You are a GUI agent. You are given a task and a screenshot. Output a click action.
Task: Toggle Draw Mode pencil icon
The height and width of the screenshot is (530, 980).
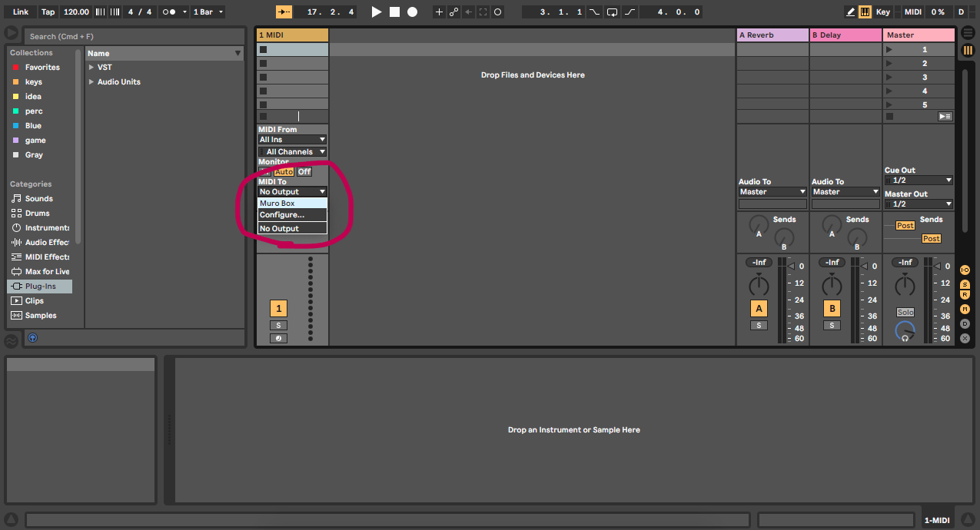pos(850,12)
